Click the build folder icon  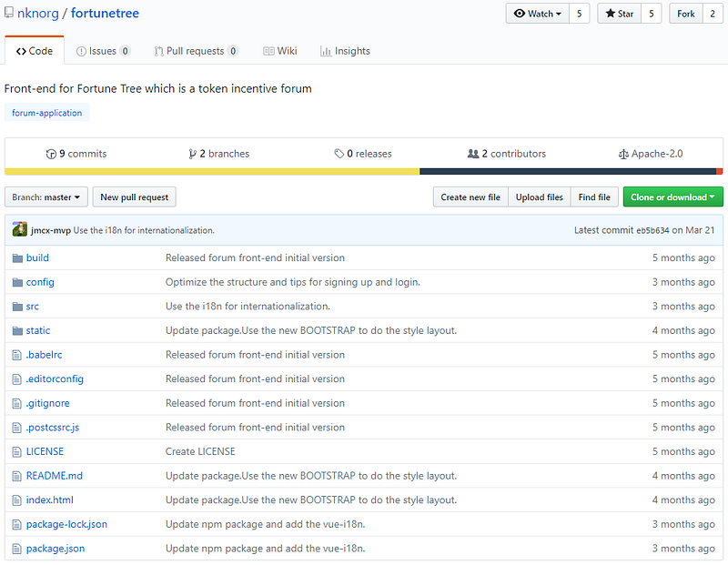point(17,258)
